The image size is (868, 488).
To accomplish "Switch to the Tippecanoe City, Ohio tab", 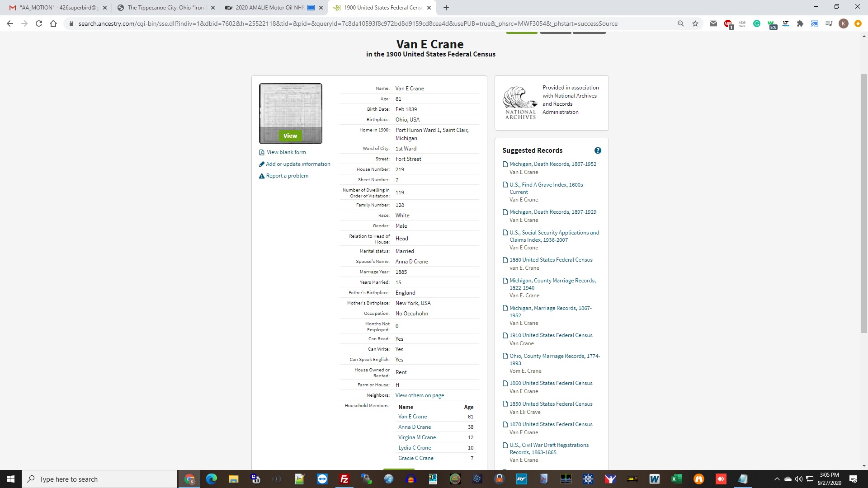I will click(166, 8).
